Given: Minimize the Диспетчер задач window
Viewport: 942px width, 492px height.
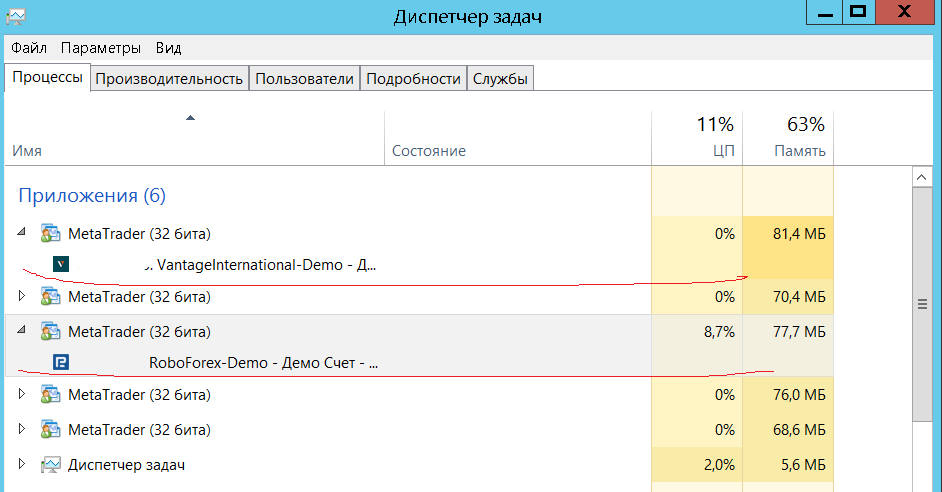Looking at the screenshot, I should click(824, 12).
